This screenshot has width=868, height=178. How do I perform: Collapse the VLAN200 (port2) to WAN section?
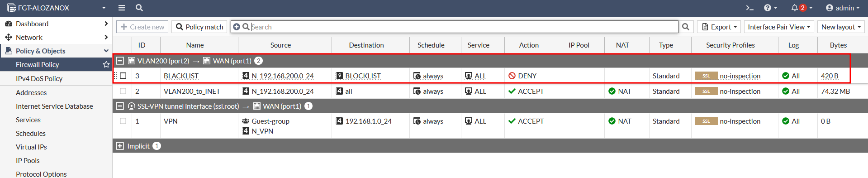tap(120, 61)
